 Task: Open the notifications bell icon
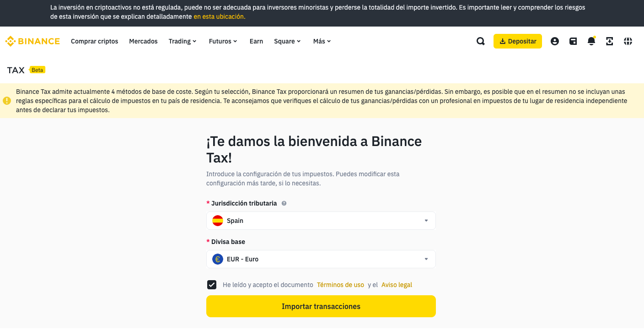(591, 41)
